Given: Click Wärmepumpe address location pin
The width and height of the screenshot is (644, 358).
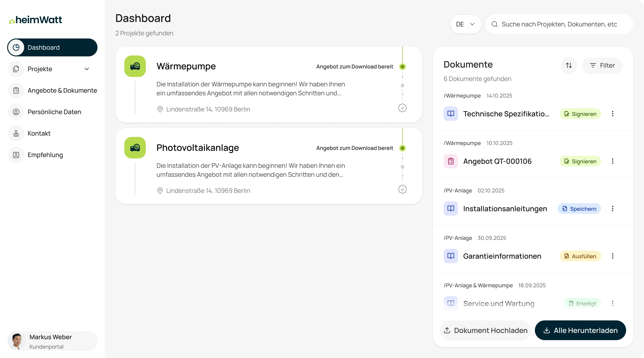Looking at the screenshot, I should pos(160,109).
